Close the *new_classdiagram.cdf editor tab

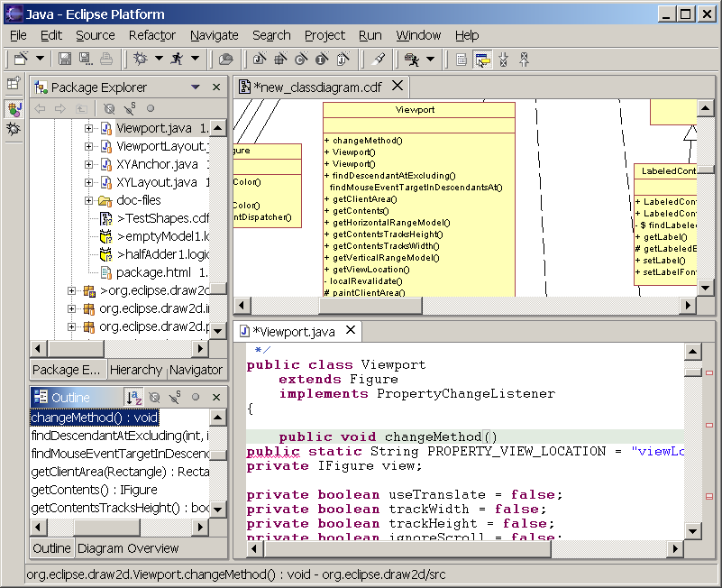398,86
